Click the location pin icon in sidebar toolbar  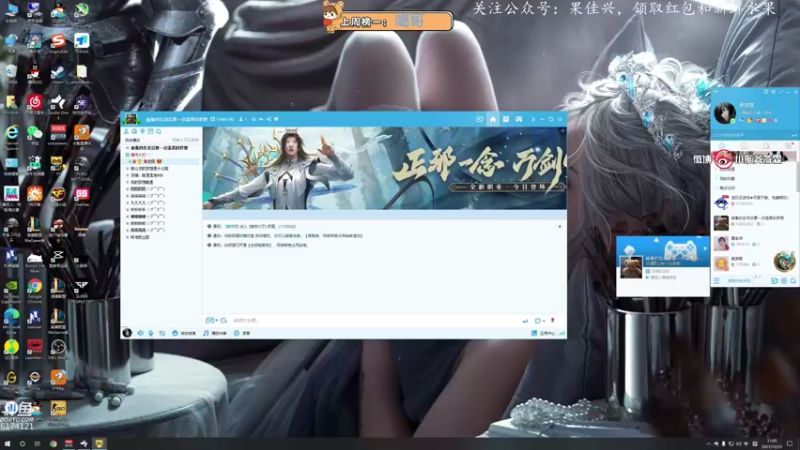click(x=142, y=132)
